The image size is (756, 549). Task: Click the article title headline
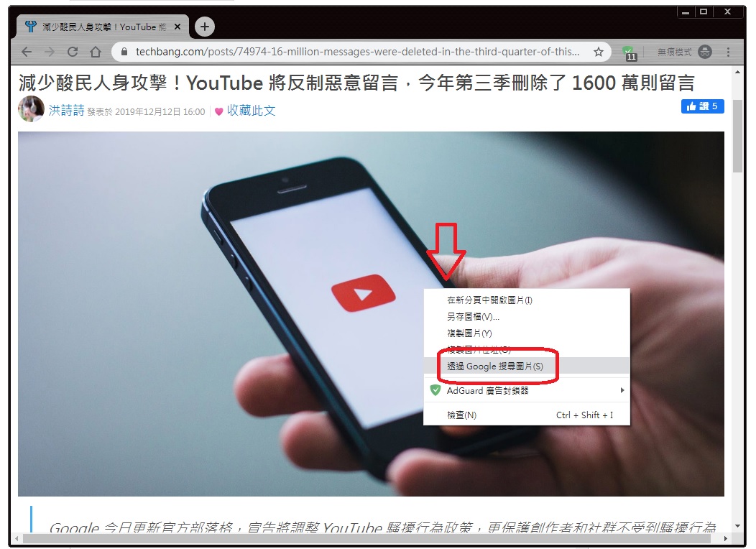pos(356,83)
